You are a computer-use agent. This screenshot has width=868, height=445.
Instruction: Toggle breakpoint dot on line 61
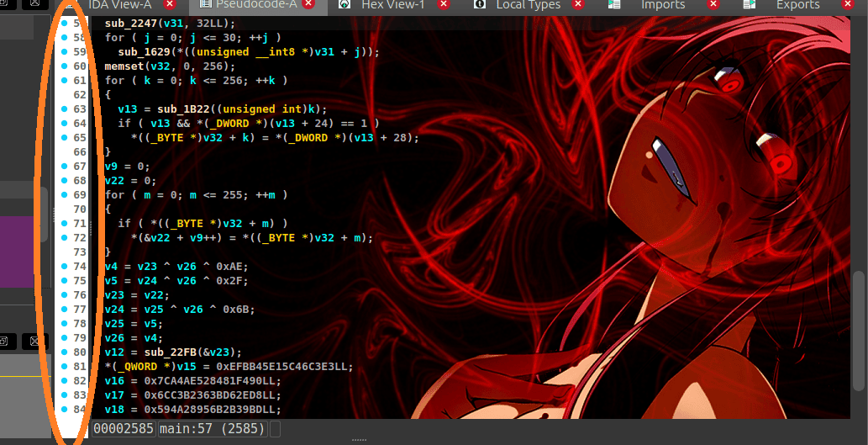pos(64,81)
